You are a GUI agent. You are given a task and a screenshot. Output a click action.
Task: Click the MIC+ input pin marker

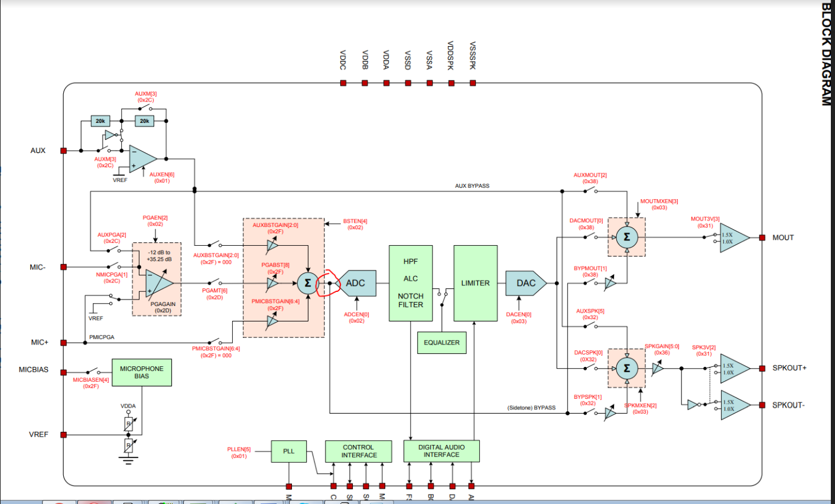[x=64, y=342]
